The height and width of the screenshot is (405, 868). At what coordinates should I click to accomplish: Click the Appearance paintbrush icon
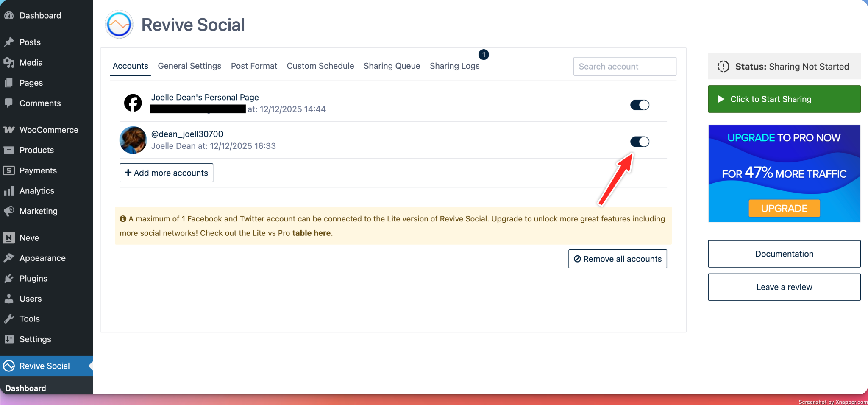pos(9,258)
